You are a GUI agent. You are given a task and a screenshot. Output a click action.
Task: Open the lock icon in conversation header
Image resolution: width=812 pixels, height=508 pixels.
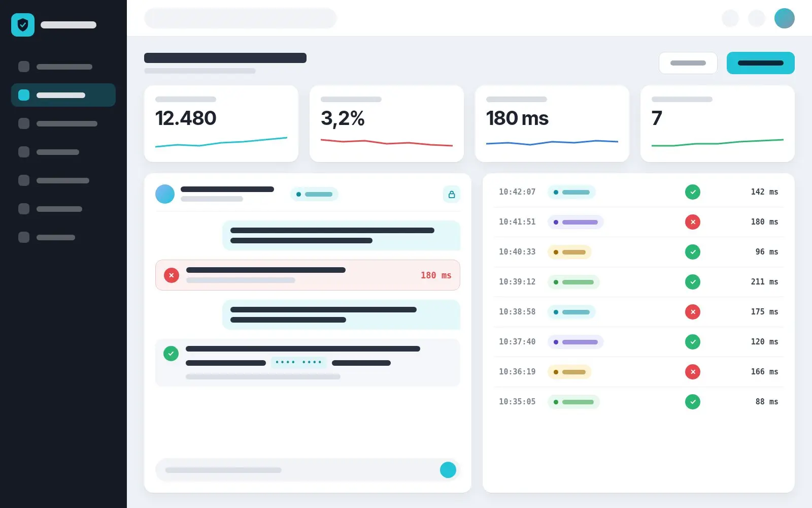click(451, 194)
